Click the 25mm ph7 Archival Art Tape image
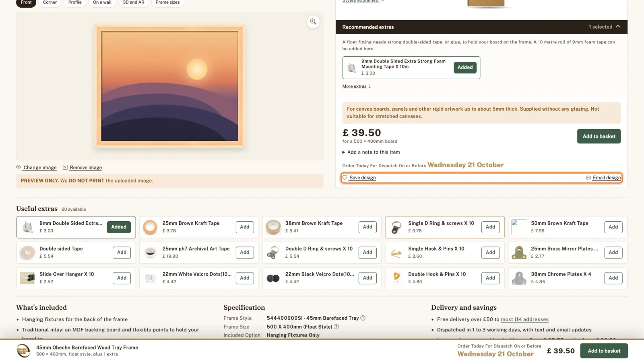644x362 pixels. [150, 253]
